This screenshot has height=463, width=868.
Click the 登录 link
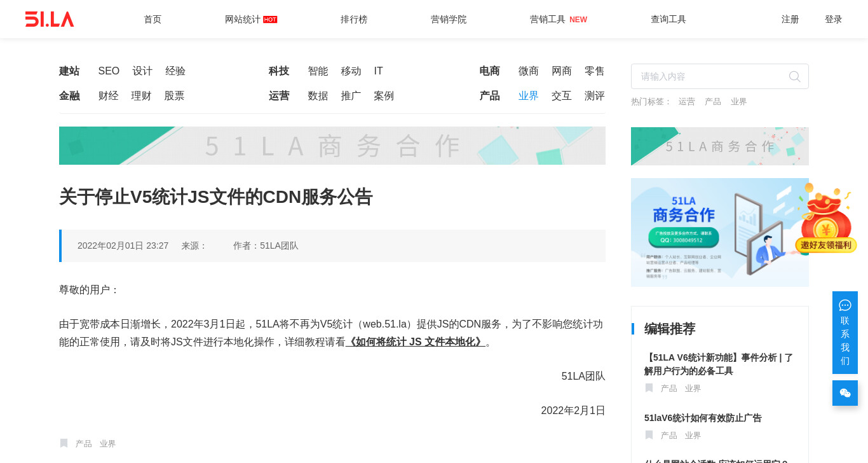834,19
